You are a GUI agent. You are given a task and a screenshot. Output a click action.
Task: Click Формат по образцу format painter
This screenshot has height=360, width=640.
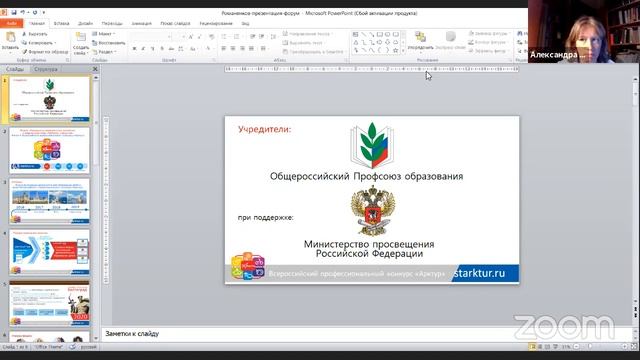45,51
